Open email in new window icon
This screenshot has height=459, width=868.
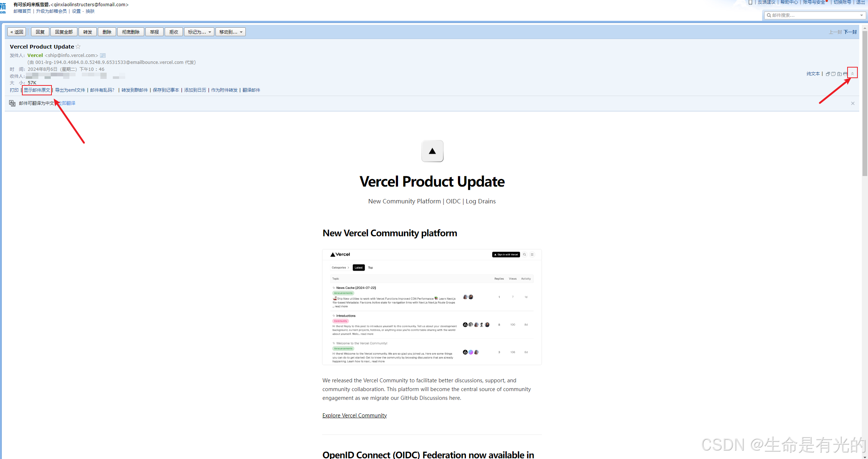828,74
